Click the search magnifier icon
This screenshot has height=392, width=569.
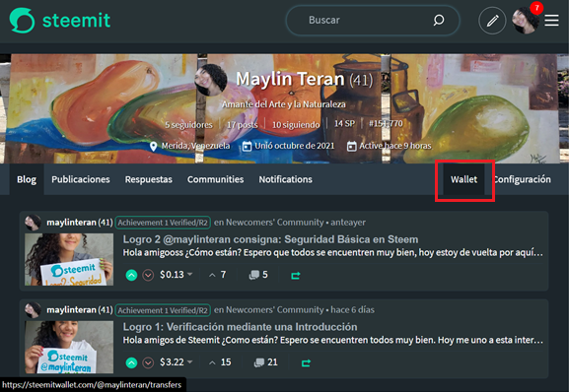[x=439, y=21]
